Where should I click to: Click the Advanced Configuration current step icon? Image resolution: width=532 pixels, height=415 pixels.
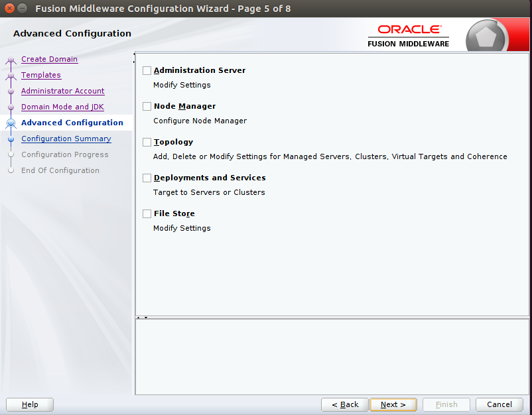[x=11, y=123]
